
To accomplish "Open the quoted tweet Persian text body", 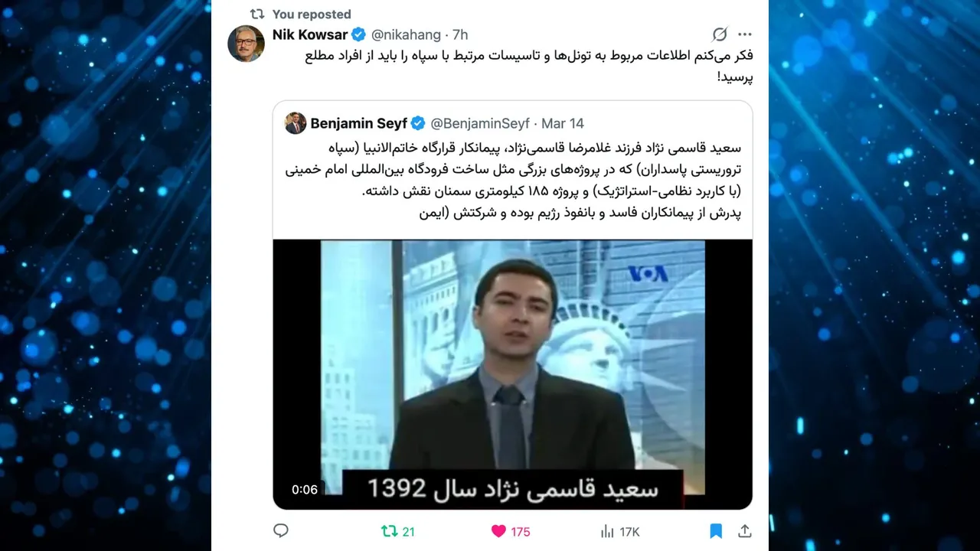I will tap(513, 180).
